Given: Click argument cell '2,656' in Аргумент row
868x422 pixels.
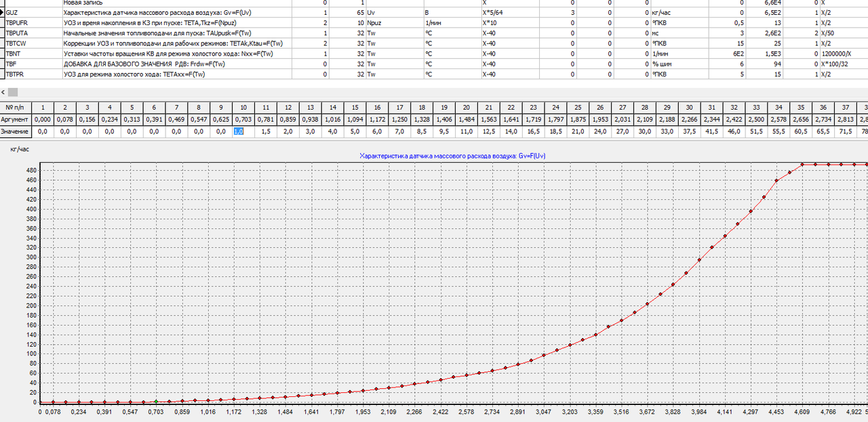Looking at the screenshot, I should pyautogui.click(x=800, y=119).
